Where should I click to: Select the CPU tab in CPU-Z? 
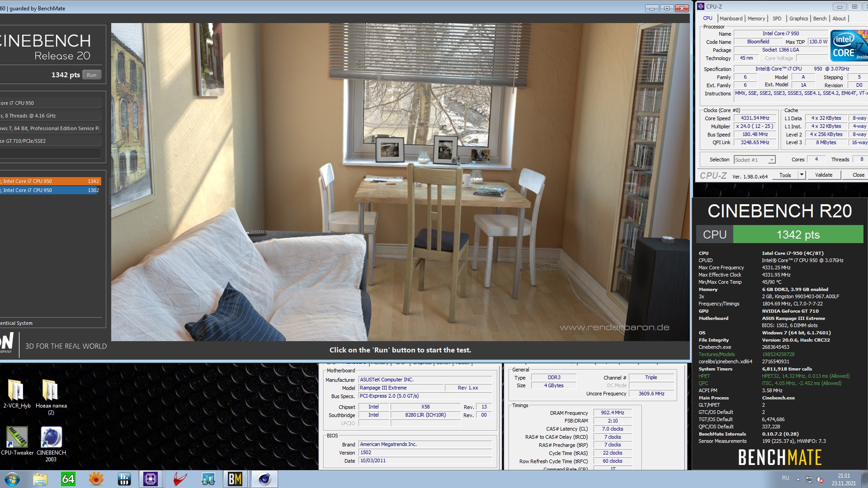point(708,18)
